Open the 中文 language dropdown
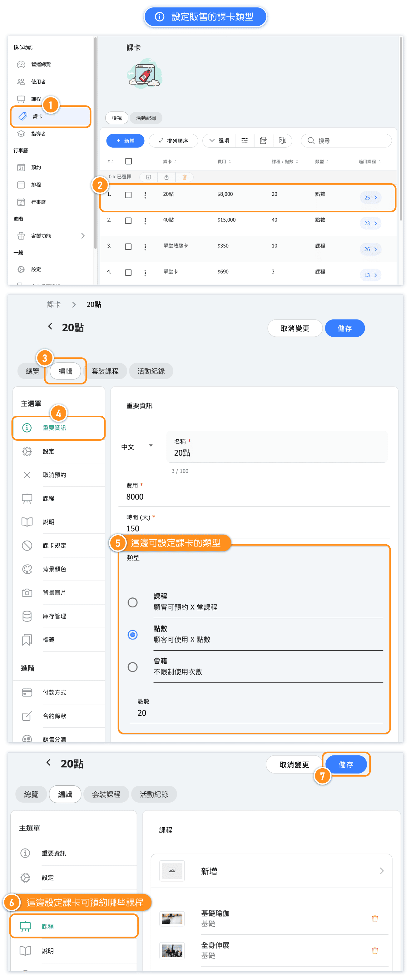The image size is (411, 980). 136,447
